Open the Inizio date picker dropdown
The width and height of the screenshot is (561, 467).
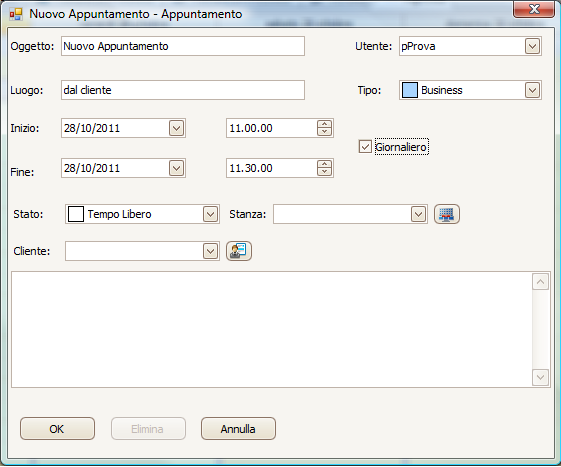click(176, 128)
